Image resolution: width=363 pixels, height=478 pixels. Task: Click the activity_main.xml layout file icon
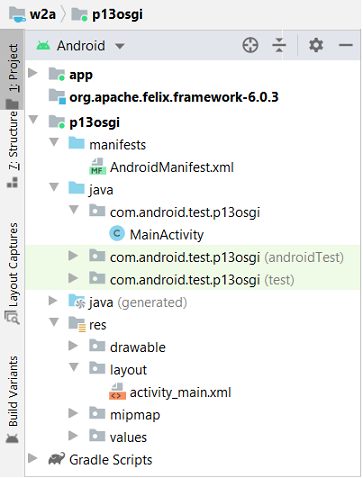click(117, 392)
